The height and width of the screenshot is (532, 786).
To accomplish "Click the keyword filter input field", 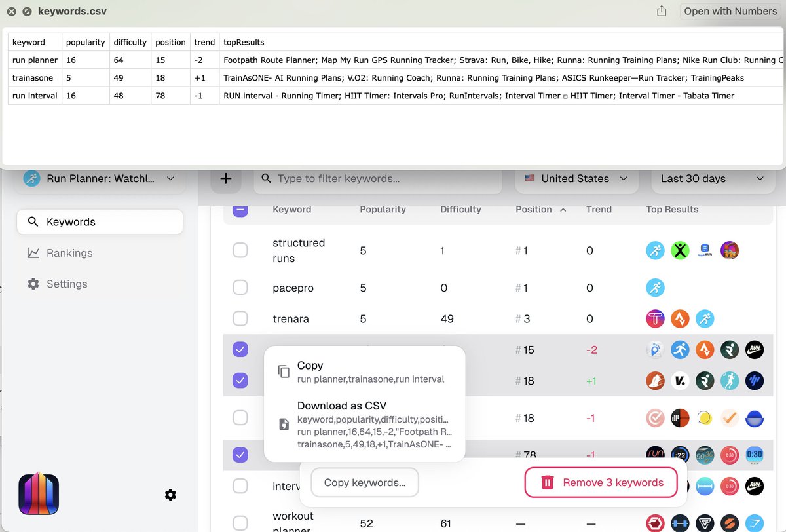I will (x=378, y=178).
